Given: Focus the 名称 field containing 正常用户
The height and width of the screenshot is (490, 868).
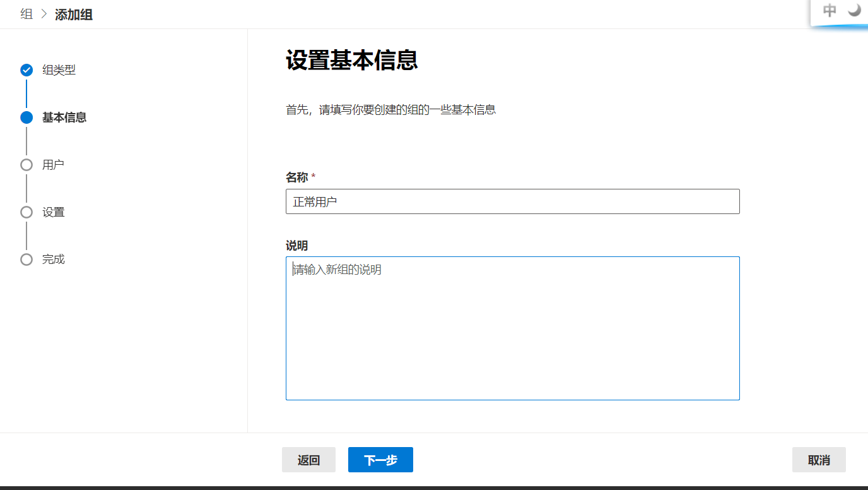Looking at the screenshot, I should coord(512,201).
